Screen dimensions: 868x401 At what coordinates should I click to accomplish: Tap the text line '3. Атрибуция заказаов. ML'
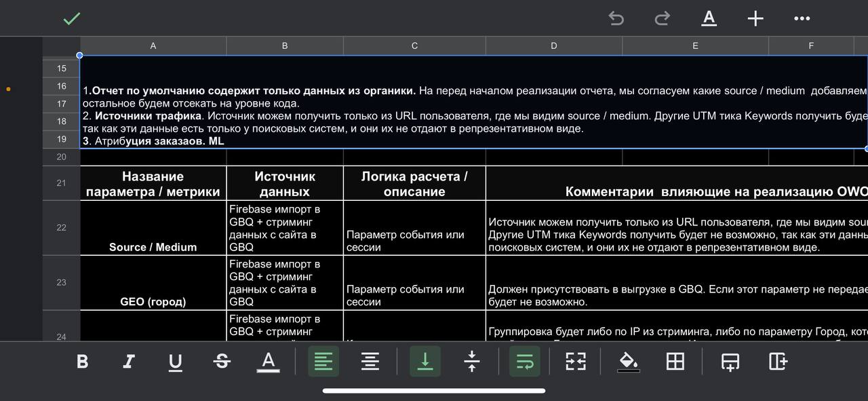[153, 141]
